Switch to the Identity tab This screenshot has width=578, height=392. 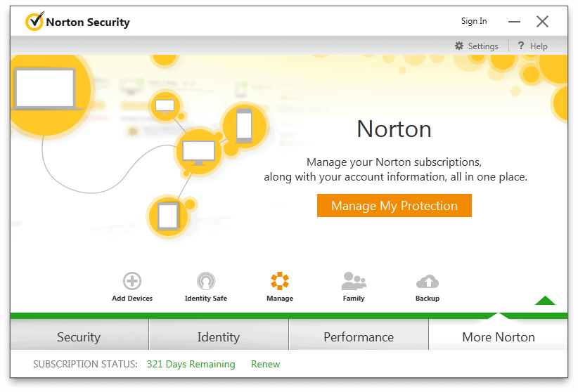click(x=219, y=334)
